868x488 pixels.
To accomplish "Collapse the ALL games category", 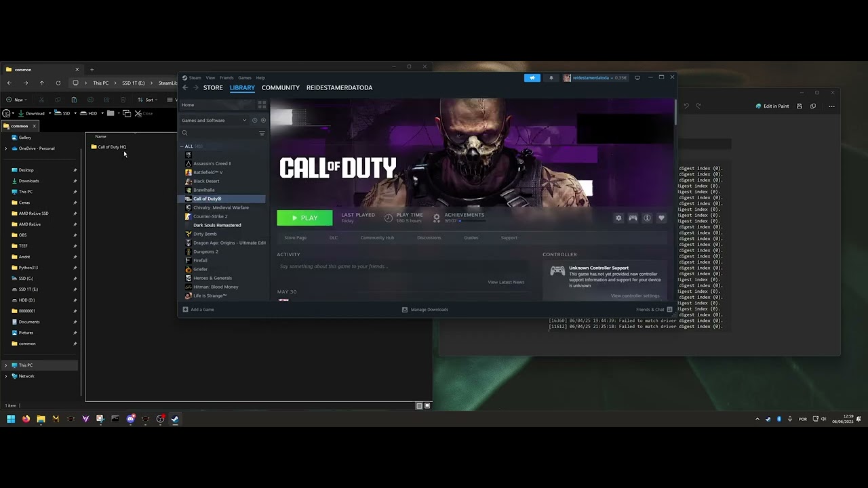I will [x=182, y=146].
